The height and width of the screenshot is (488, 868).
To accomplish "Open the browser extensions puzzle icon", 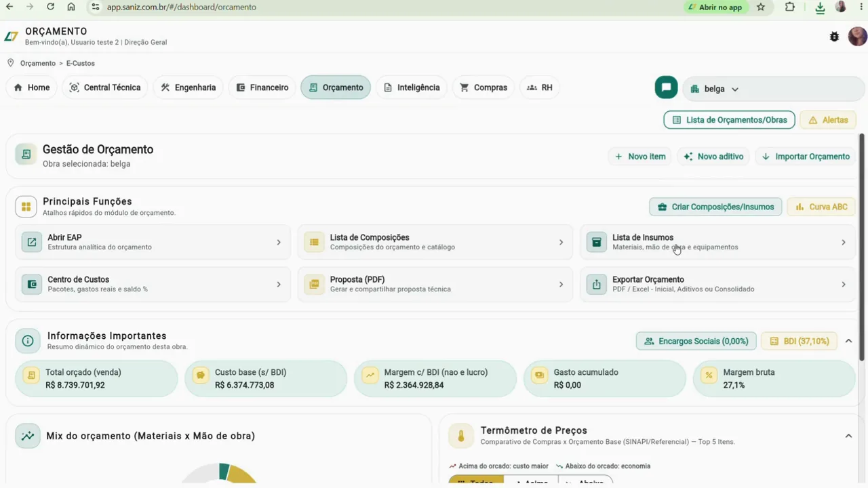I will (790, 7).
